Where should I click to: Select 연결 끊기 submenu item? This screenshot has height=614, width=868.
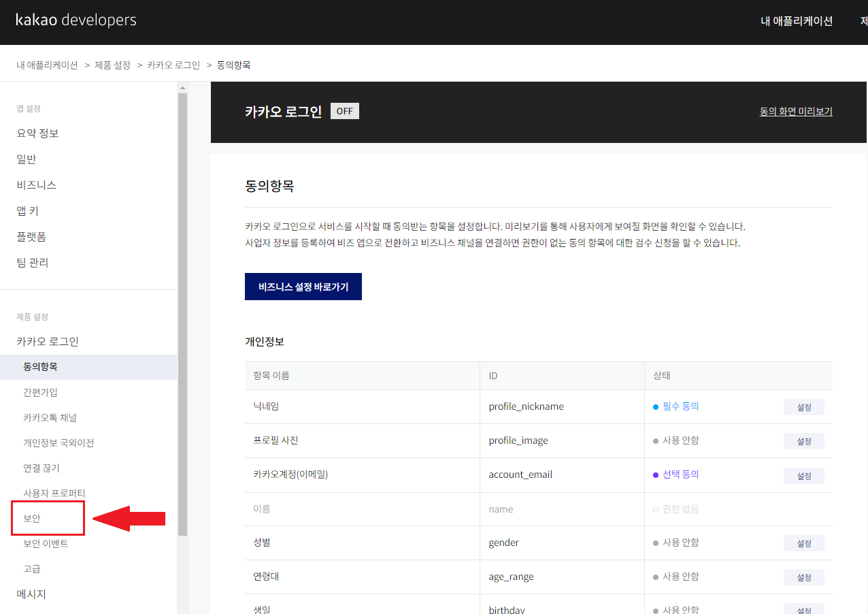(x=41, y=468)
